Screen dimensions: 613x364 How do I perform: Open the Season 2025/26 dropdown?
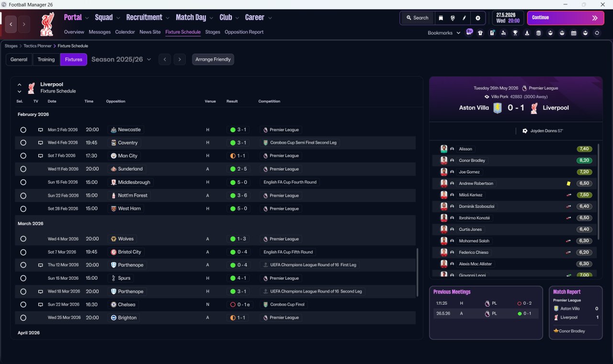click(x=121, y=59)
